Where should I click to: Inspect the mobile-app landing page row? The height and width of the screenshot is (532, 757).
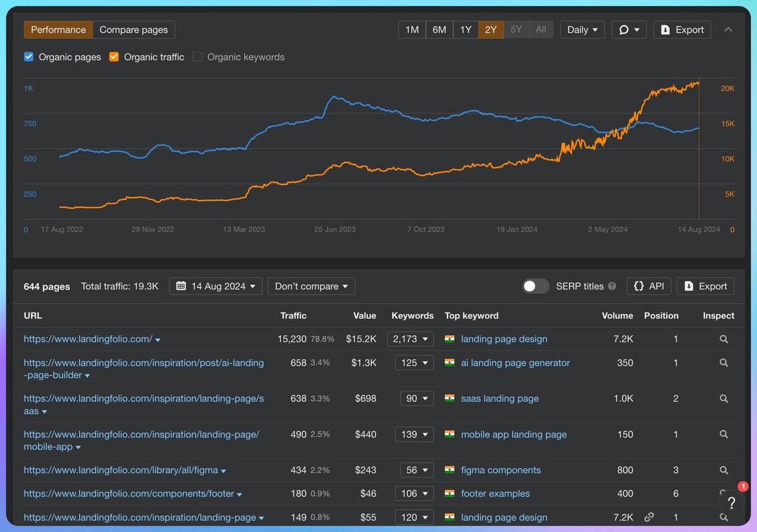(x=724, y=434)
